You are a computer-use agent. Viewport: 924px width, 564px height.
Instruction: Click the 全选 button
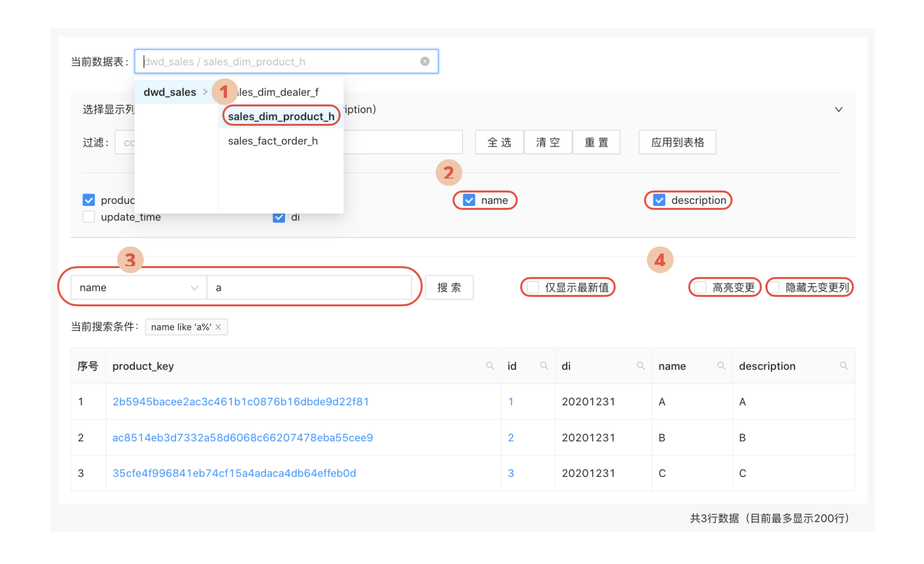499,142
